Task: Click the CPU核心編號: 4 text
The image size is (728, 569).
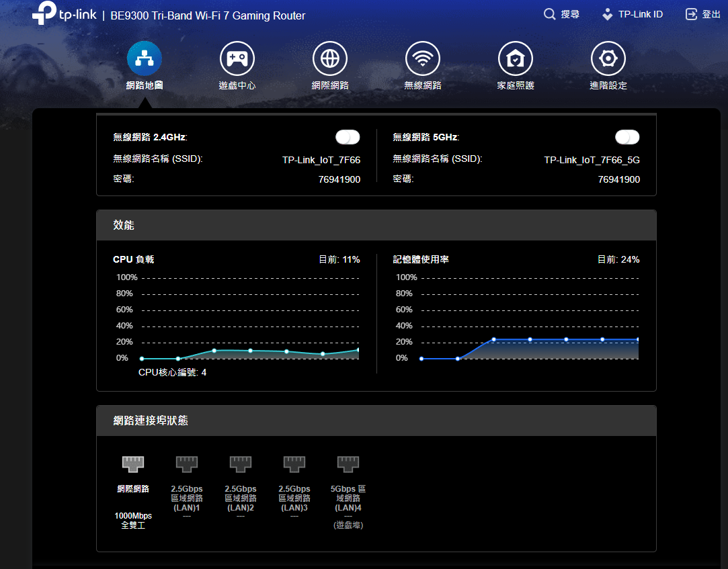Action: pos(172,373)
